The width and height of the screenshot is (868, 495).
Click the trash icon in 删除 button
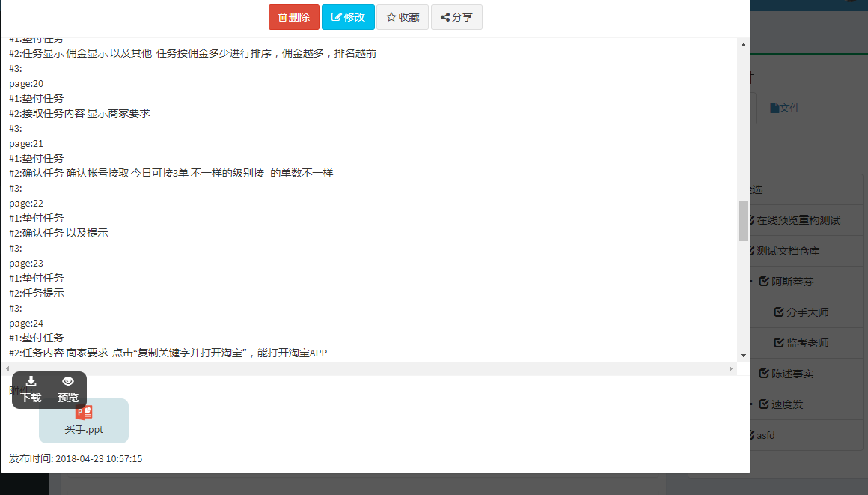(x=282, y=17)
